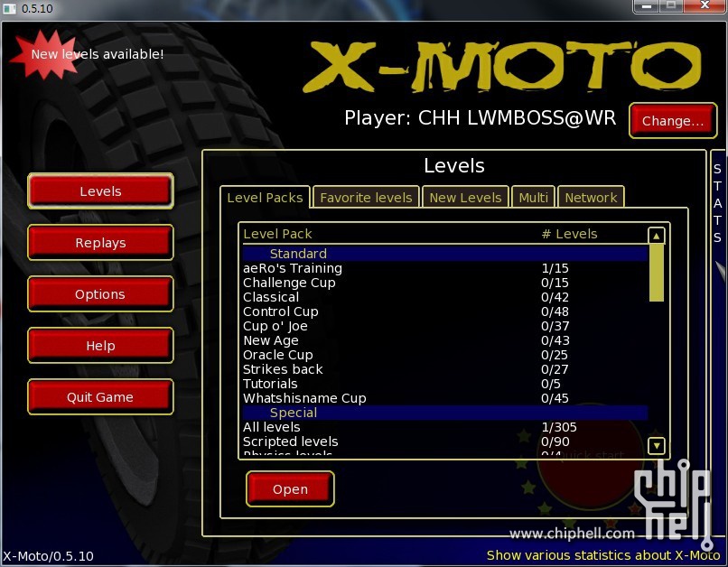Click Change... to switch player
Viewport: 728px width, 567px height.
pos(673,121)
